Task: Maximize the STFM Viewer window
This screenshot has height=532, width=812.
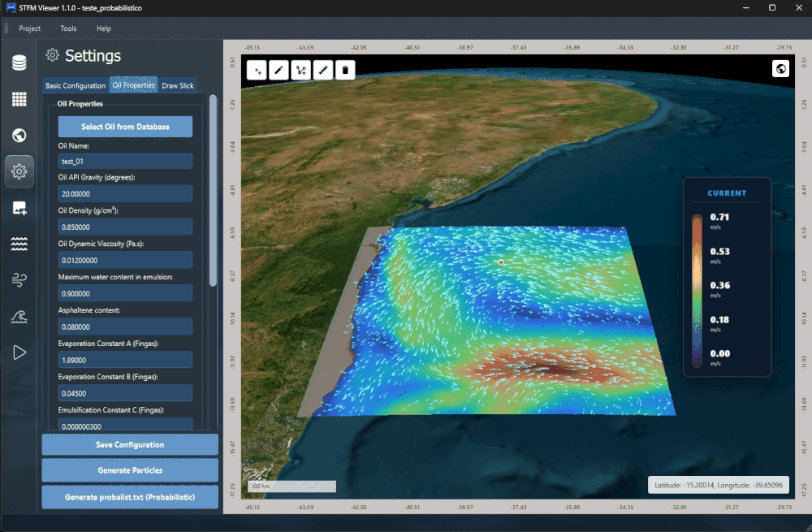Action: pyautogui.click(x=772, y=8)
